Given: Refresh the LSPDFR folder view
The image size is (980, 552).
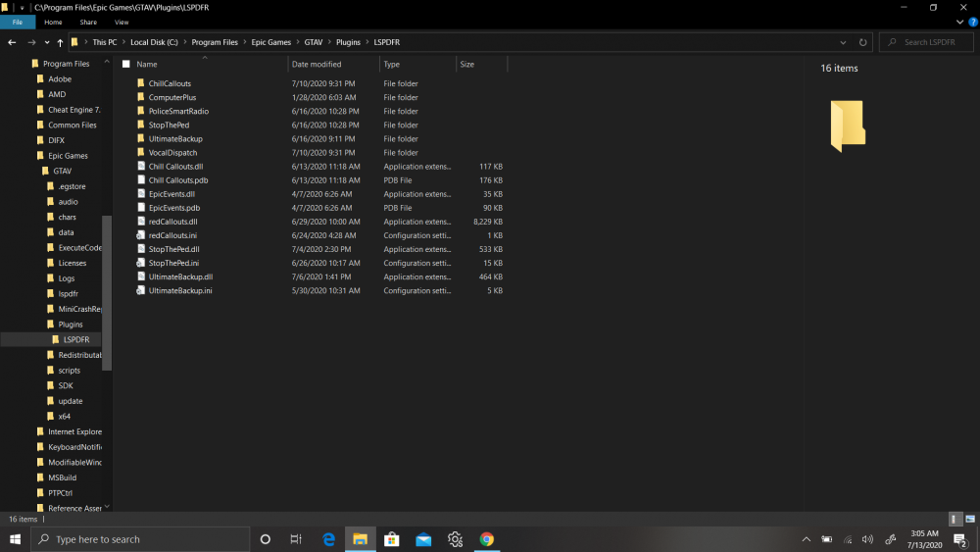Looking at the screenshot, I should pyautogui.click(x=862, y=42).
